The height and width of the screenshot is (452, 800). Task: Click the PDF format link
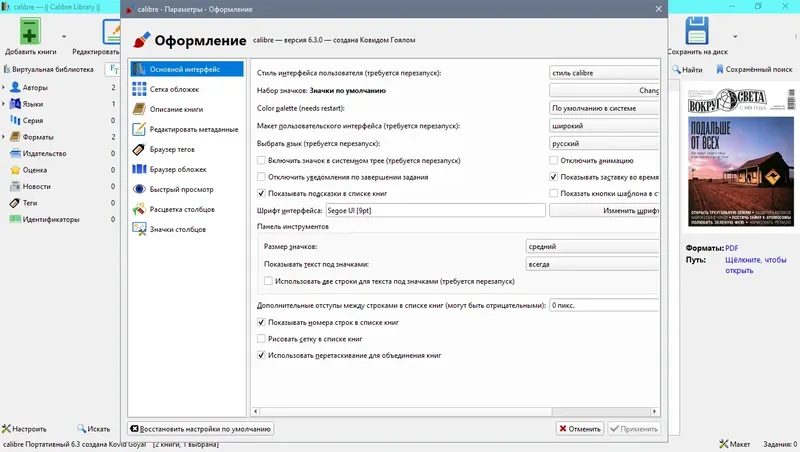coord(732,248)
